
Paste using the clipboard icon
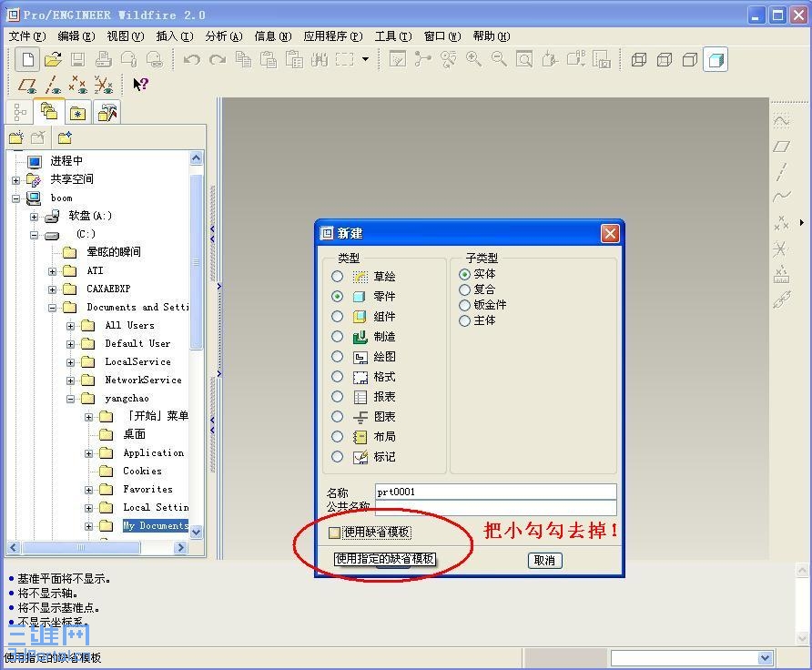click(x=269, y=59)
